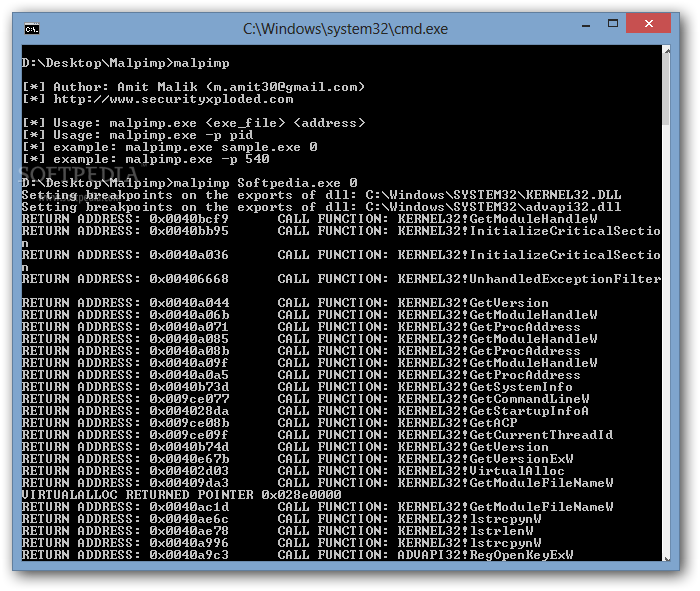Screen dimensions: 700x591
Task: Click return address 0x0040a071
Action: (x=189, y=327)
